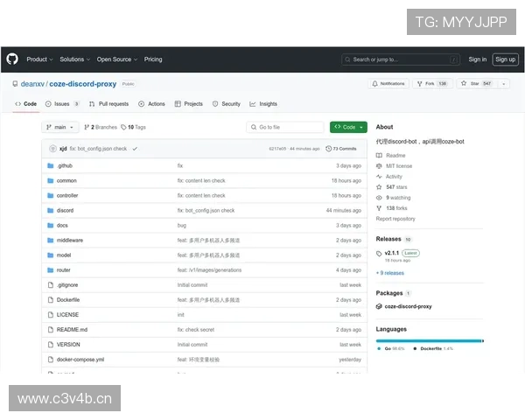Screen dimensions: 525x420
Task: Expand the main branch dropdown
Action: click(x=60, y=127)
